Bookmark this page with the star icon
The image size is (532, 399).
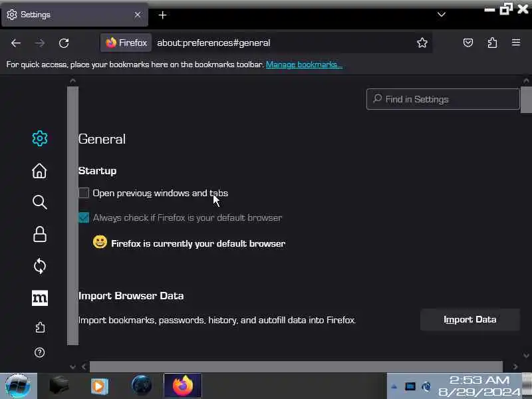(422, 43)
